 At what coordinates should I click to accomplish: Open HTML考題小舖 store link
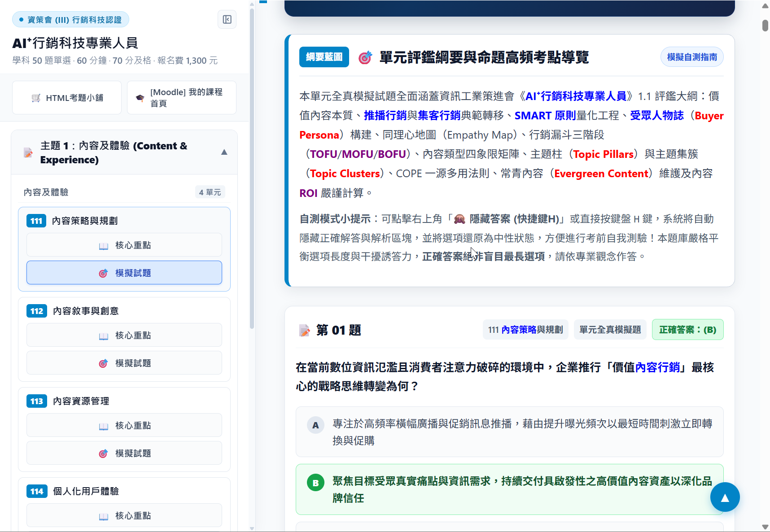coord(67,98)
